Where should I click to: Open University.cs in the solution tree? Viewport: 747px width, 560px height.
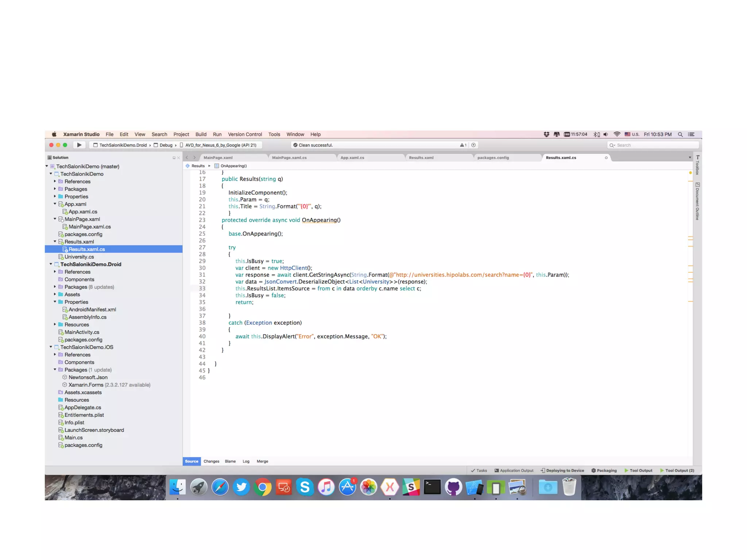(x=79, y=257)
